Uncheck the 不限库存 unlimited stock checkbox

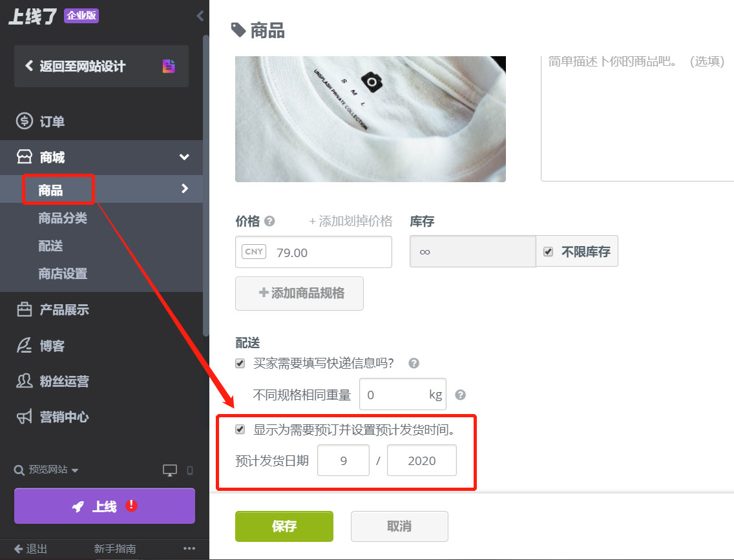[x=549, y=251]
